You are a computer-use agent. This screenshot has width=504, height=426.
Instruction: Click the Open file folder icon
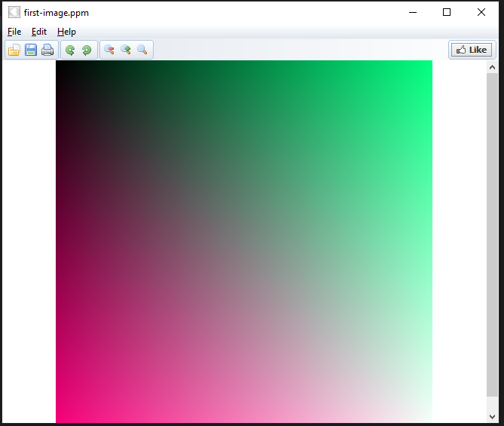coord(14,51)
